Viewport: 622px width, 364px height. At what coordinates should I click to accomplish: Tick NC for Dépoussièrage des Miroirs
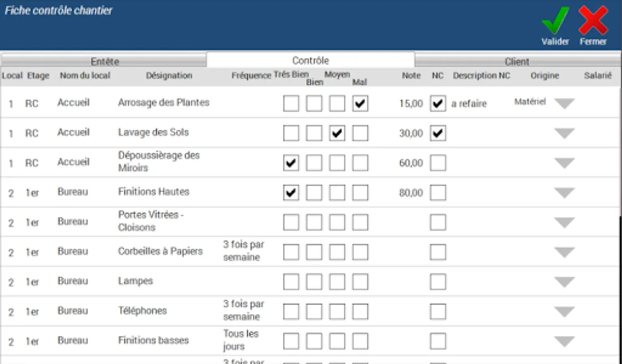point(438,163)
